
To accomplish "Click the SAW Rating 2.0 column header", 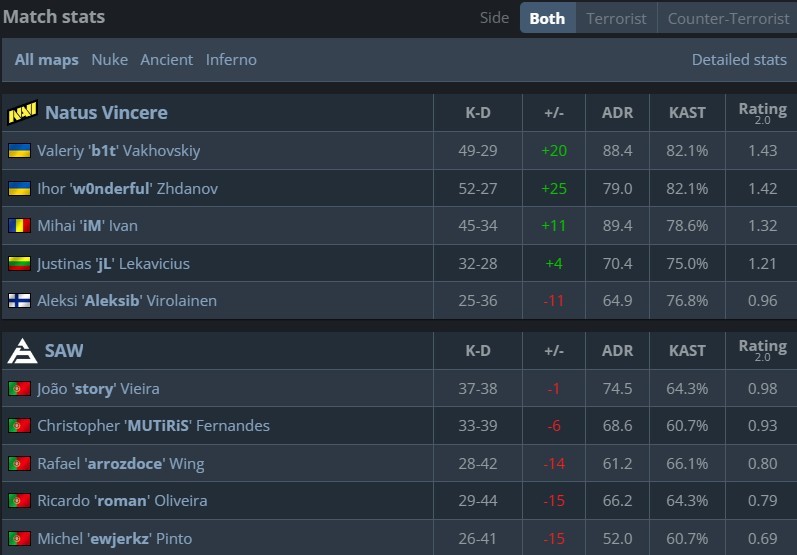I will [762, 350].
